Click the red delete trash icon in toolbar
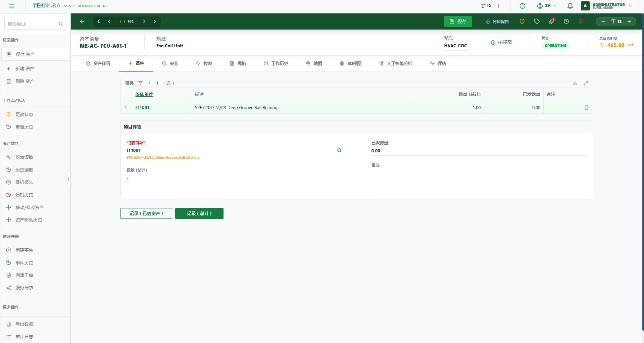644x343 pixels. 581,21
